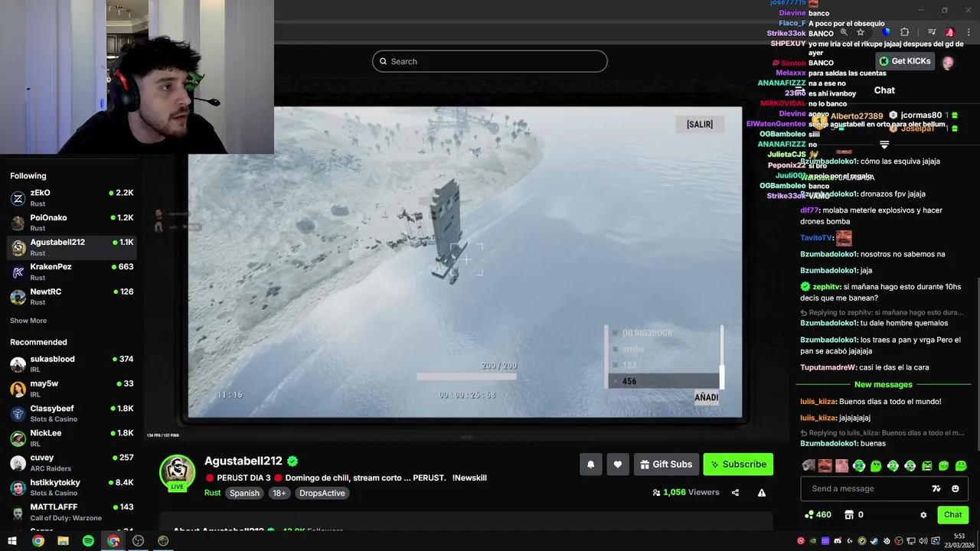Bookmark this page with the star icon
This screenshot has height=551, width=980.
point(861,32)
